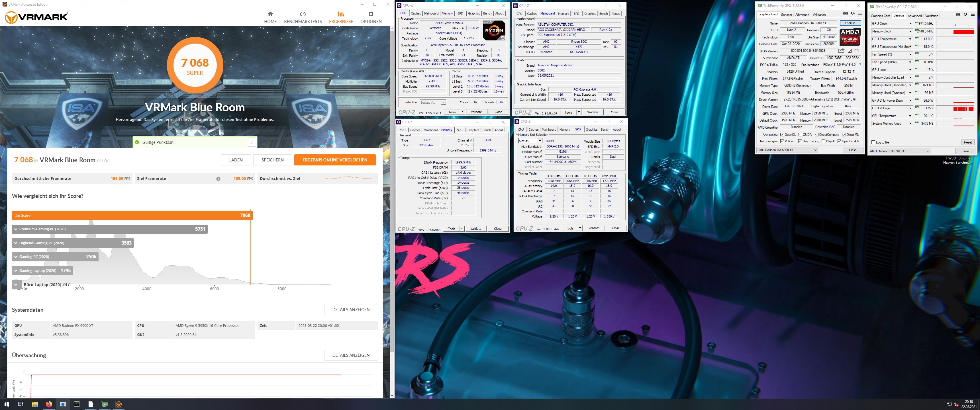
Task: Click the Ryzen logo in CPU-Z CPU window
Action: click(494, 30)
